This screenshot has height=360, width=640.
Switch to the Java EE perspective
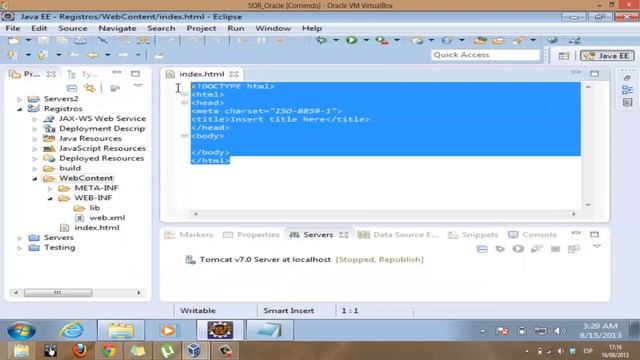coord(607,56)
